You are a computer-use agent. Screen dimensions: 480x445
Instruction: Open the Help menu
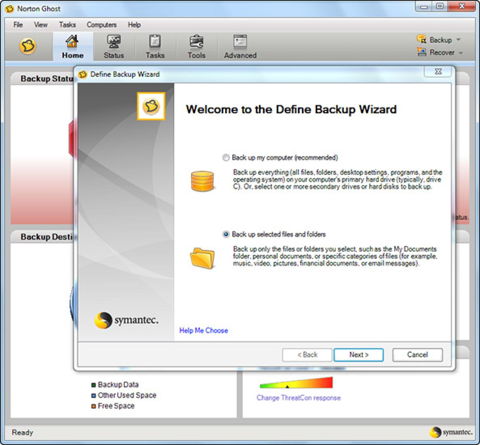tap(134, 25)
